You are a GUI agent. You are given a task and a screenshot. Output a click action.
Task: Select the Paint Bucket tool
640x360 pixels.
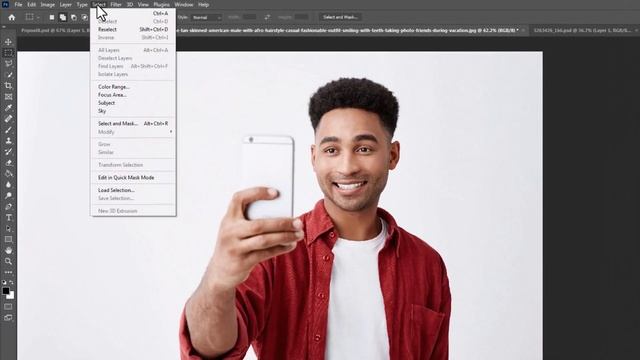(x=8, y=173)
